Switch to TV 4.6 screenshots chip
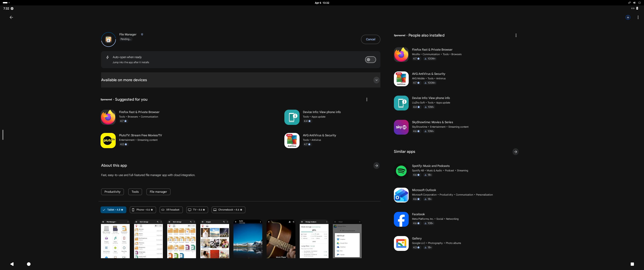644x270 pixels. tap(197, 210)
